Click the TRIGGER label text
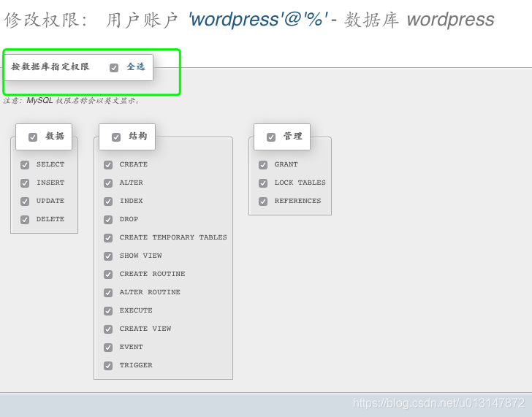532x417 pixels. point(136,365)
